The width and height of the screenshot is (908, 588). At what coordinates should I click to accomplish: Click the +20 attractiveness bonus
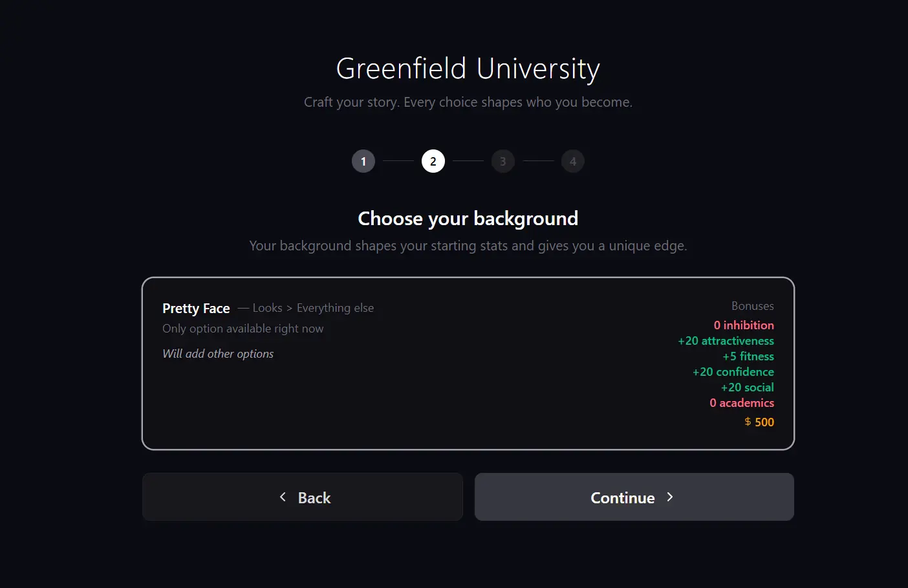(x=726, y=341)
